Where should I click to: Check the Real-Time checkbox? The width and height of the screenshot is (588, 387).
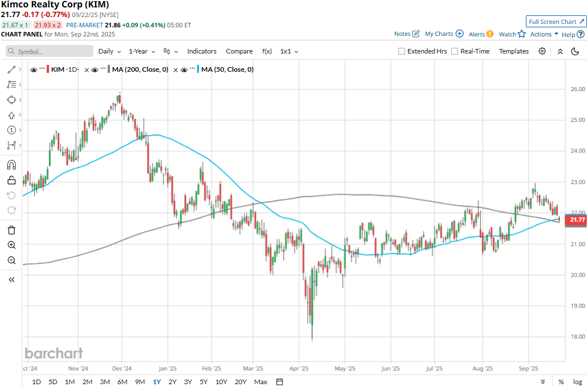point(455,51)
